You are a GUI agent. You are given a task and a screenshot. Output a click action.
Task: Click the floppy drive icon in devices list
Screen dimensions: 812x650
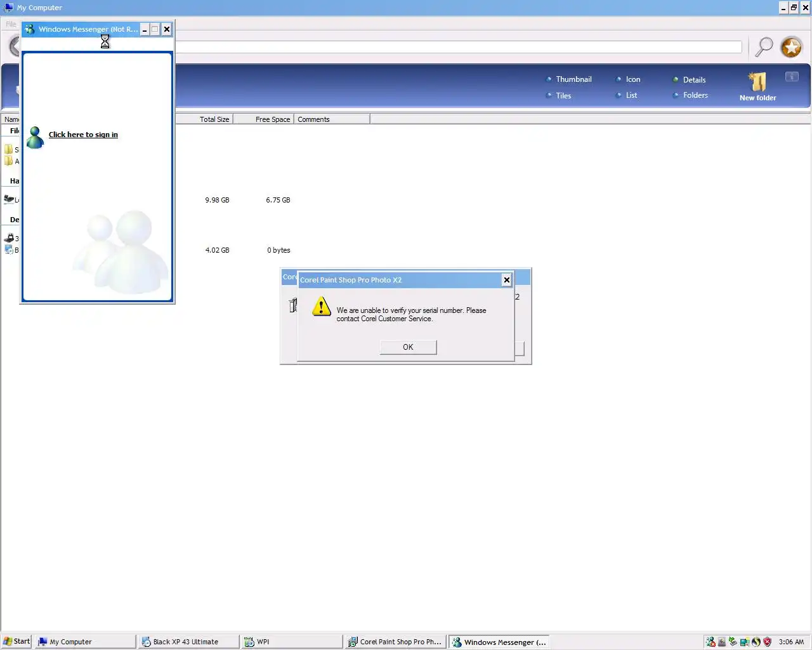9,238
